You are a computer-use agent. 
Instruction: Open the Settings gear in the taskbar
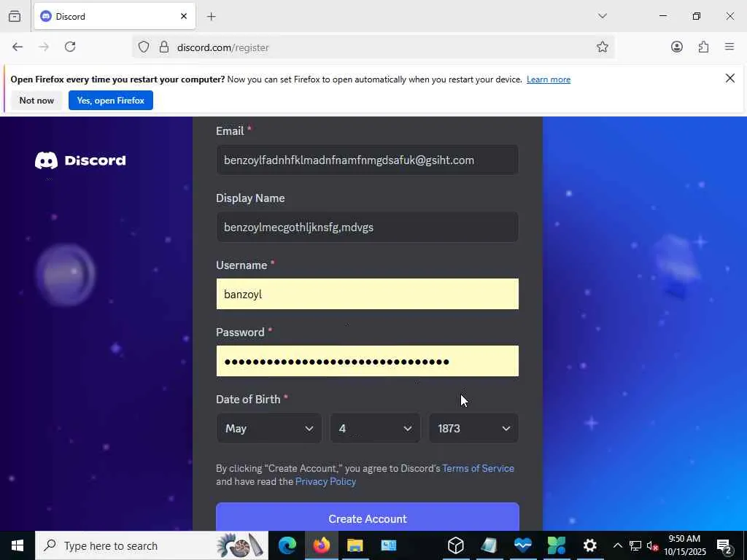coord(589,545)
